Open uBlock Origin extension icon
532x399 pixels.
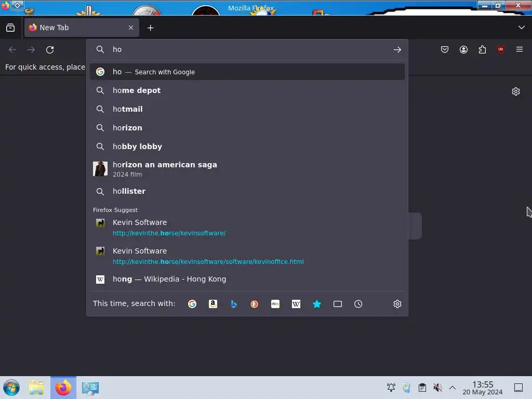coord(501,49)
